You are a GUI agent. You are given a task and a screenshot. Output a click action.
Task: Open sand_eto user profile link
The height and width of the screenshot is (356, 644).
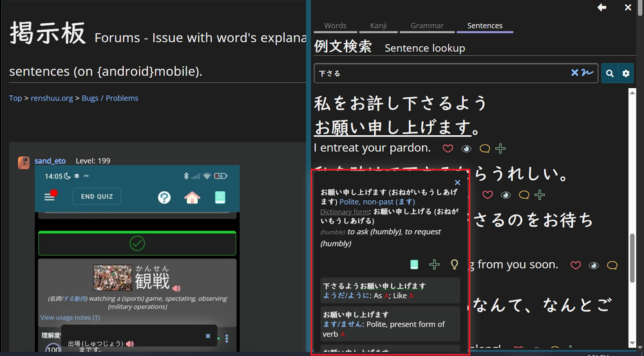[50, 161]
